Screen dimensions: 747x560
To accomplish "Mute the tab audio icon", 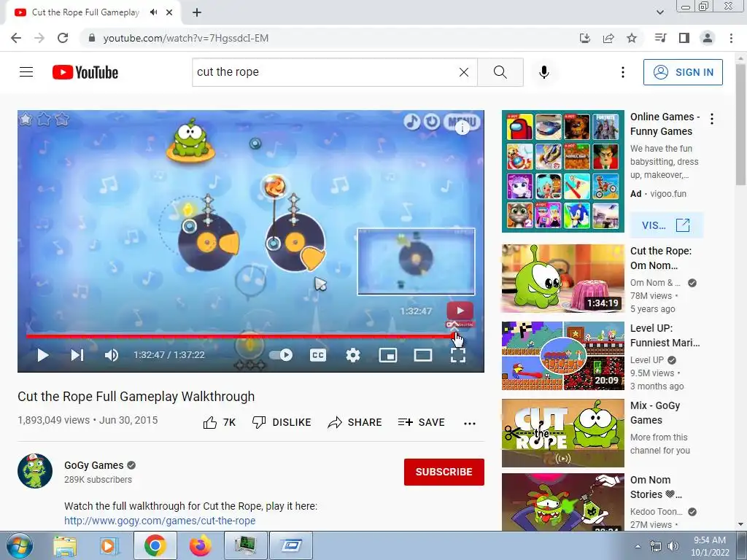I will tap(153, 12).
